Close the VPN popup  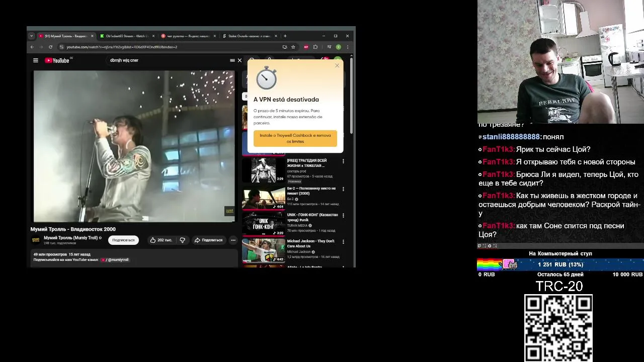coord(337,65)
